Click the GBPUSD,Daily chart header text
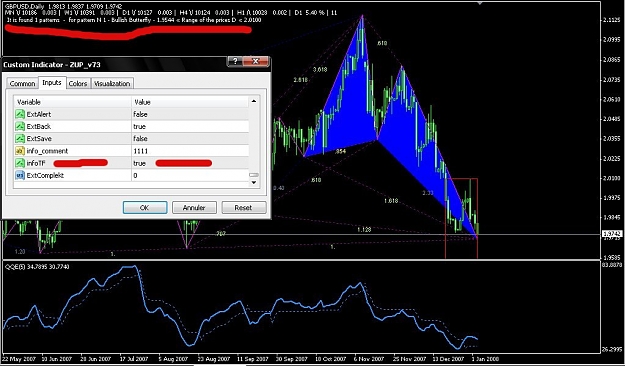 coord(64,7)
